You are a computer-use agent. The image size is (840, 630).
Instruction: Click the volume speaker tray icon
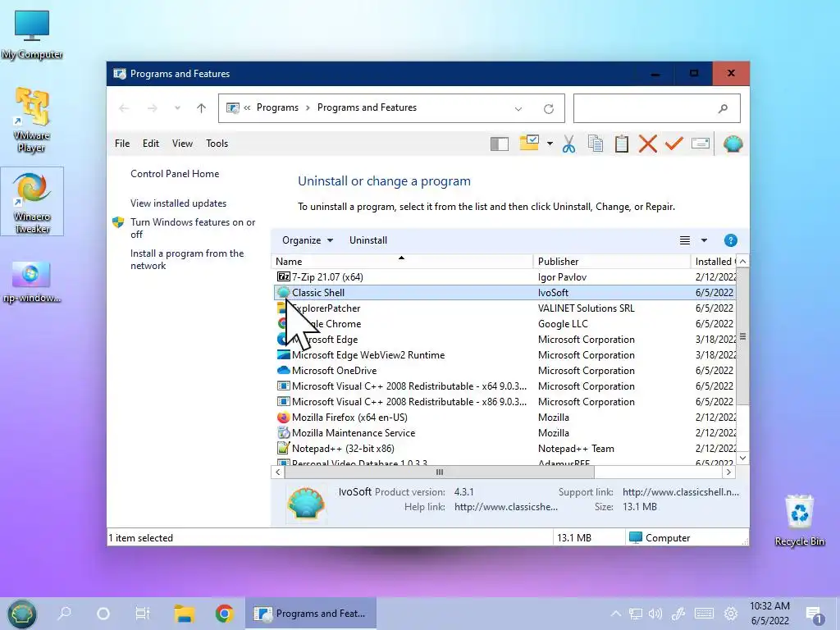655,614
